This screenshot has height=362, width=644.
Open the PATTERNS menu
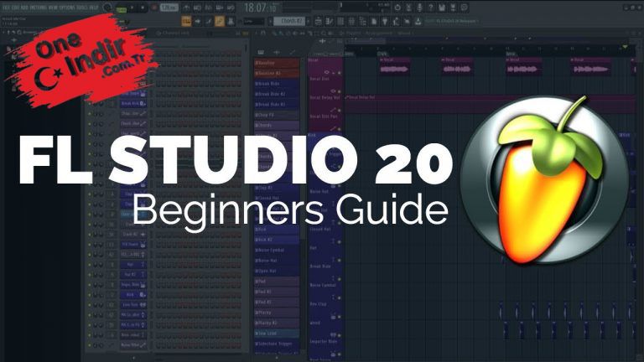39,8
